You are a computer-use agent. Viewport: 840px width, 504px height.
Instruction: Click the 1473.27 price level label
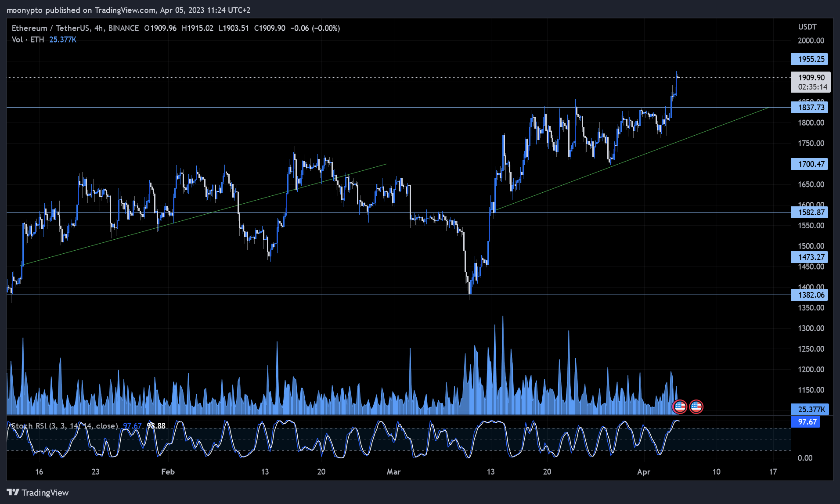810,257
